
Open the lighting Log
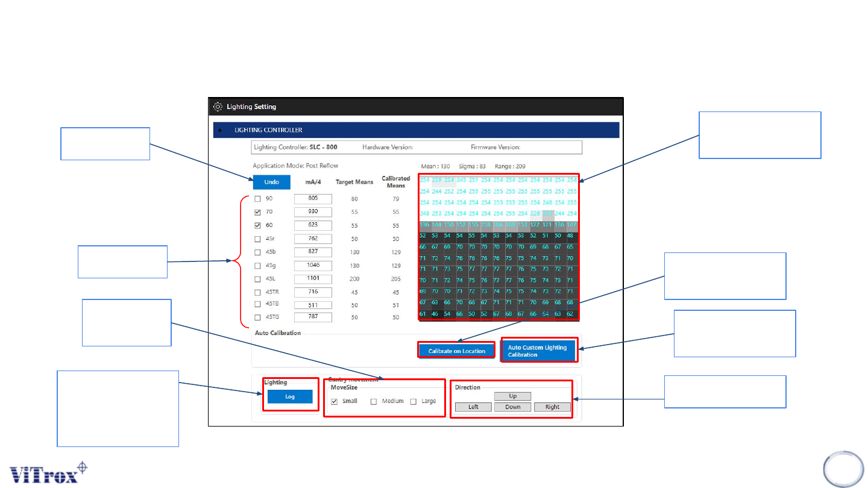tap(290, 396)
